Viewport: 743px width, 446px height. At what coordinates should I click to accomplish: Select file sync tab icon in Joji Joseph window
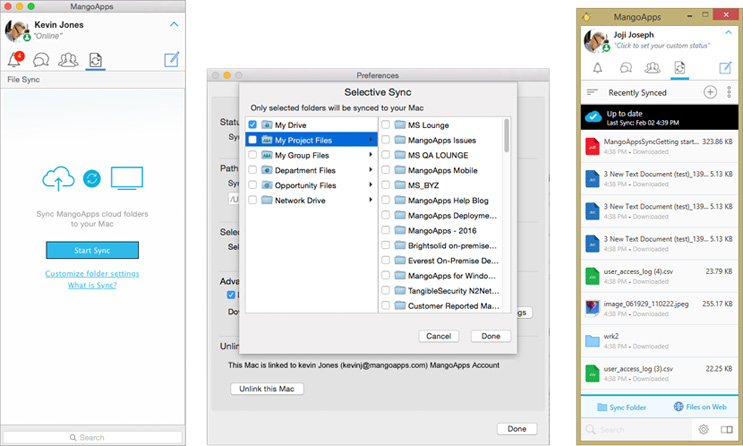tap(680, 68)
